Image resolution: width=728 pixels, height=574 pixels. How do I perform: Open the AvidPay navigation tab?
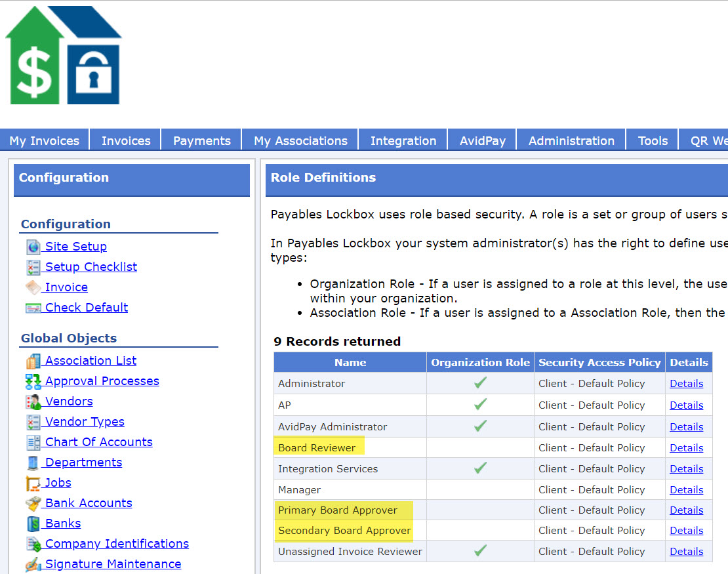pyautogui.click(x=482, y=140)
